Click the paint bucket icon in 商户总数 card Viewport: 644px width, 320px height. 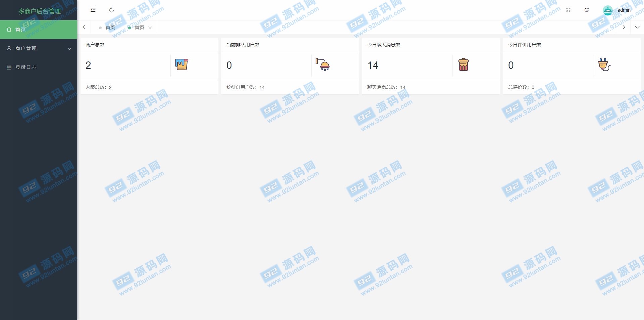click(182, 64)
